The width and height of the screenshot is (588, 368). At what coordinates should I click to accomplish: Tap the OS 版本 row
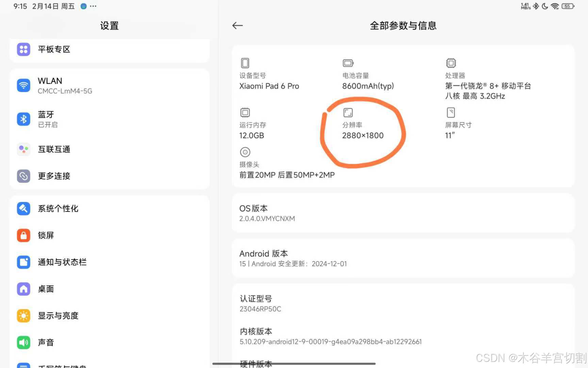(x=403, y=213)
